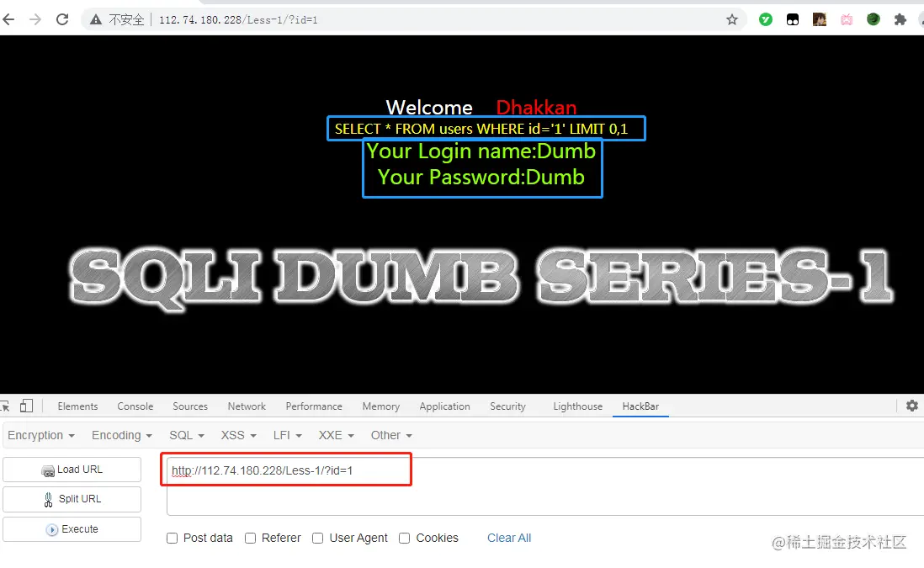Click the not-secure warning triangle icon
The width and height of the screenshot is (924, 568).
pyautogui.click(x=95, y=20)
